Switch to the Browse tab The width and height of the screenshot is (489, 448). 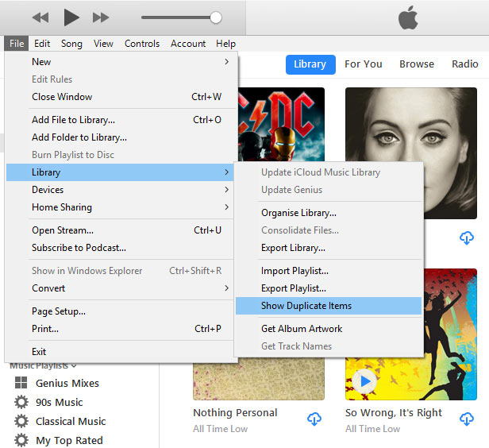coord(417,64)
